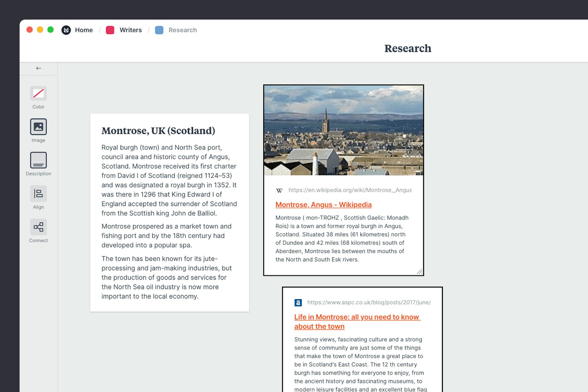Navigate to Home via the breadcrumb
588x392 pixels.
click(x=84, y=30)
